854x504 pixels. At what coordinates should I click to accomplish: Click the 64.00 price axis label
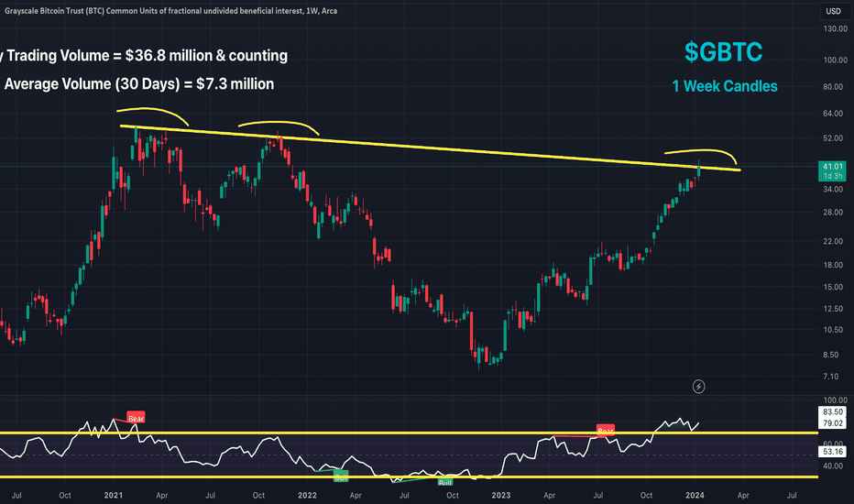point(835,114)
